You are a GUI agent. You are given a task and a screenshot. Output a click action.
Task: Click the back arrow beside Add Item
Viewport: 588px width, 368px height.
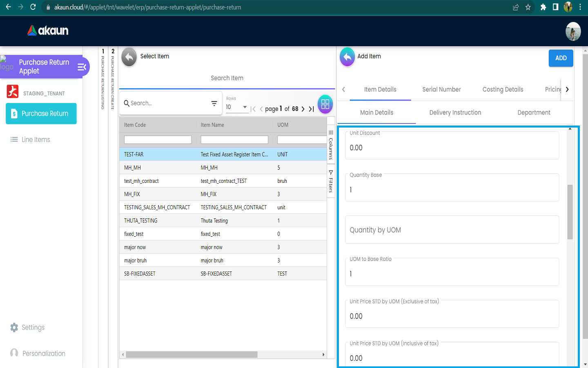coord(347,57)
